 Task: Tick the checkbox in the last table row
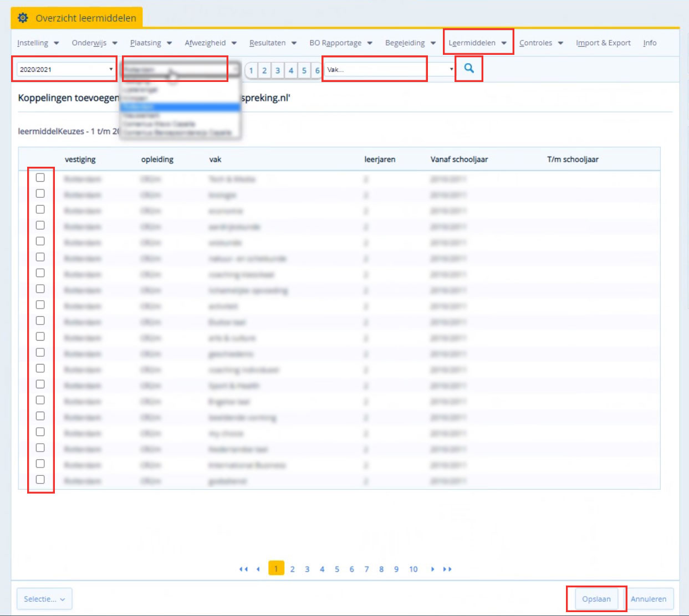[40, 480]
